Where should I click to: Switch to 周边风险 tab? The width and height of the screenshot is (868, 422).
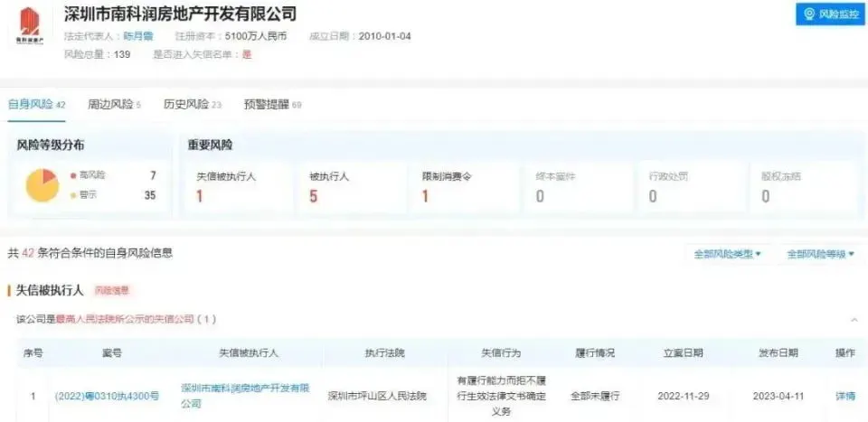tap(114, 105)
